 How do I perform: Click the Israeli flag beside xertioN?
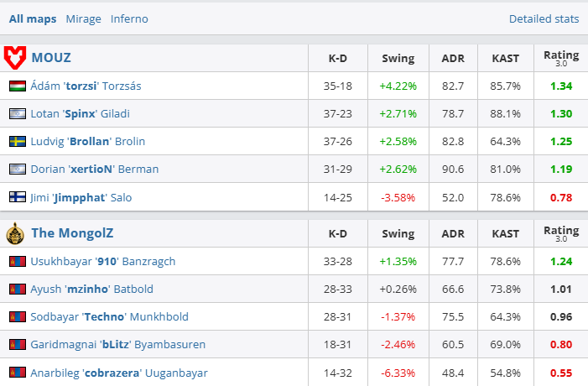pos(17,169)
